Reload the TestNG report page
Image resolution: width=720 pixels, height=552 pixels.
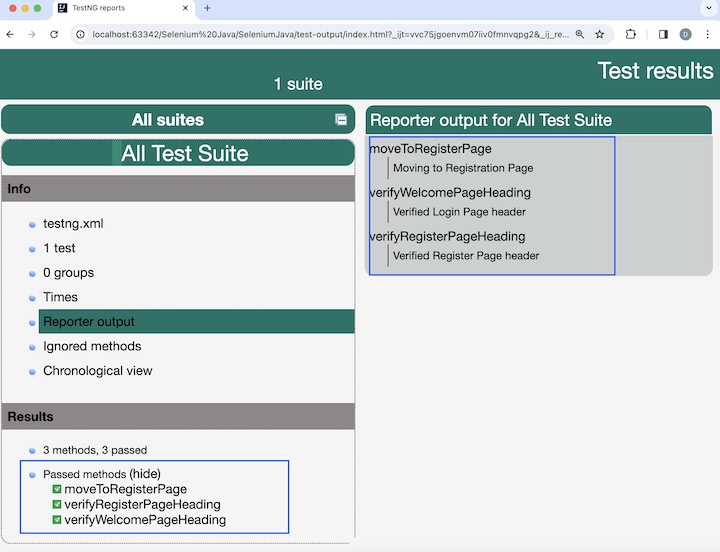pyautogui.click(x=54, y=34)
